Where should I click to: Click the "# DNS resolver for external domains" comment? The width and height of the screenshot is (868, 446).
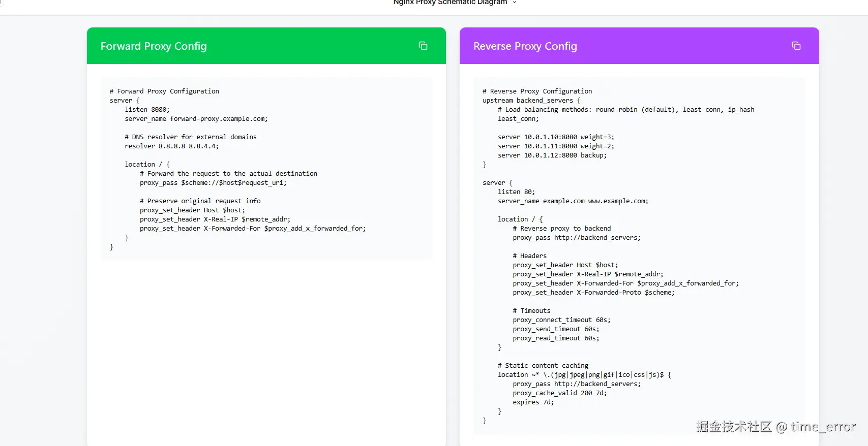[191, 137]
